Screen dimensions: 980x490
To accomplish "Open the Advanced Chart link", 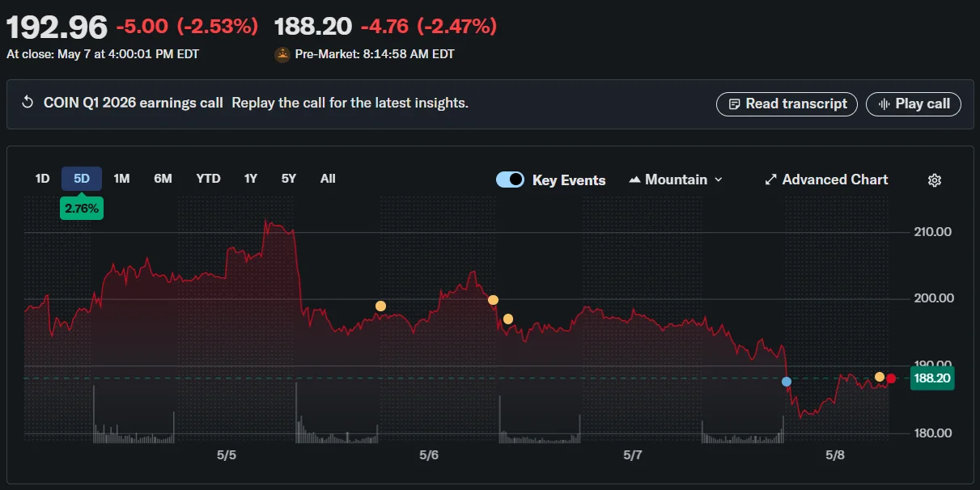I will coord(826,180).
